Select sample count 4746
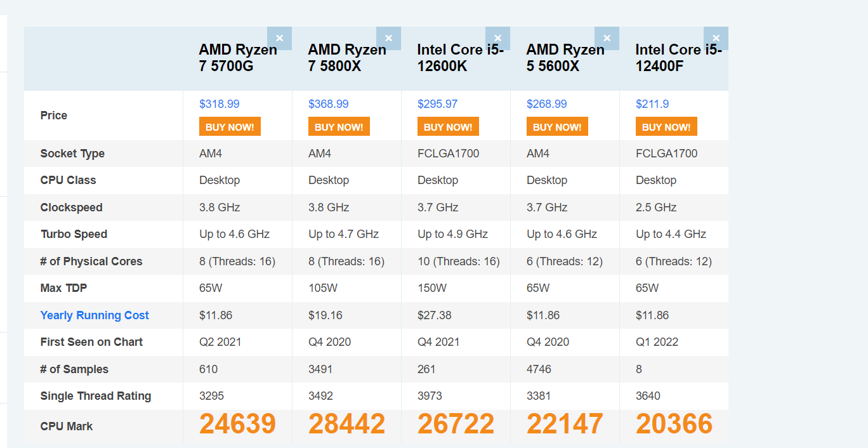Image resolution: width=868 pixels, height=448 pixels. (x=539, y=369)
